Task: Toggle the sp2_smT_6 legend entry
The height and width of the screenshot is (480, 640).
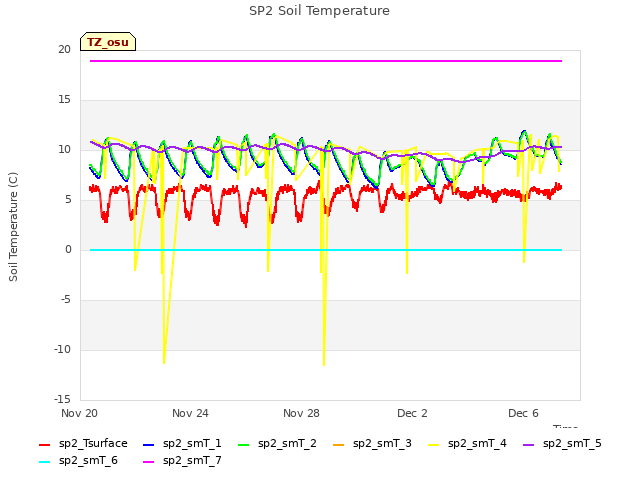Action: coord(78,461)
